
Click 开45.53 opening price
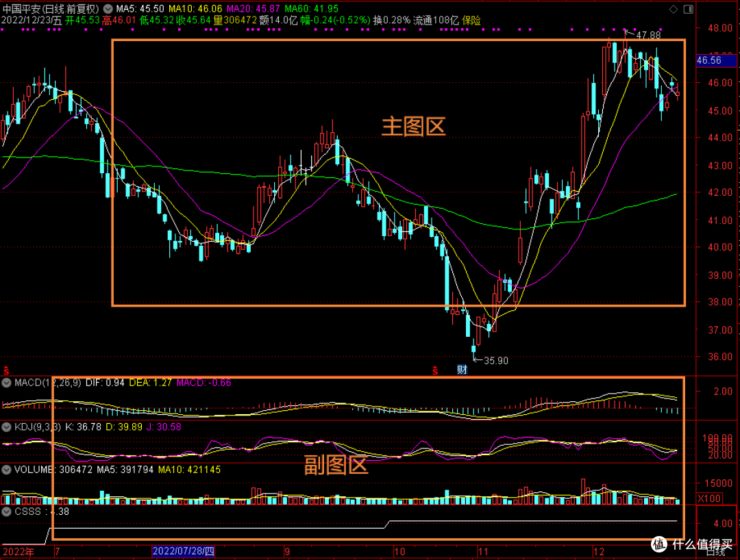click(83, 21)
